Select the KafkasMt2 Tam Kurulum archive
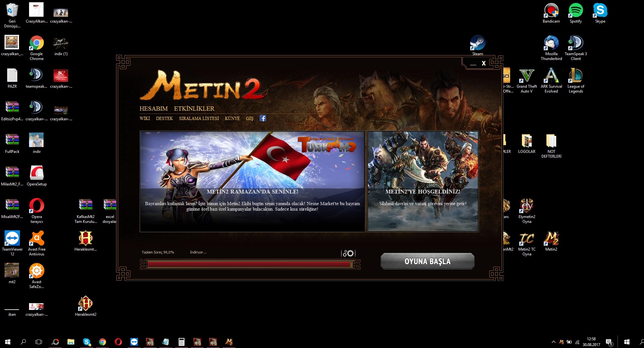This screenshot has height=348, width=644. (x=86, y=211)
